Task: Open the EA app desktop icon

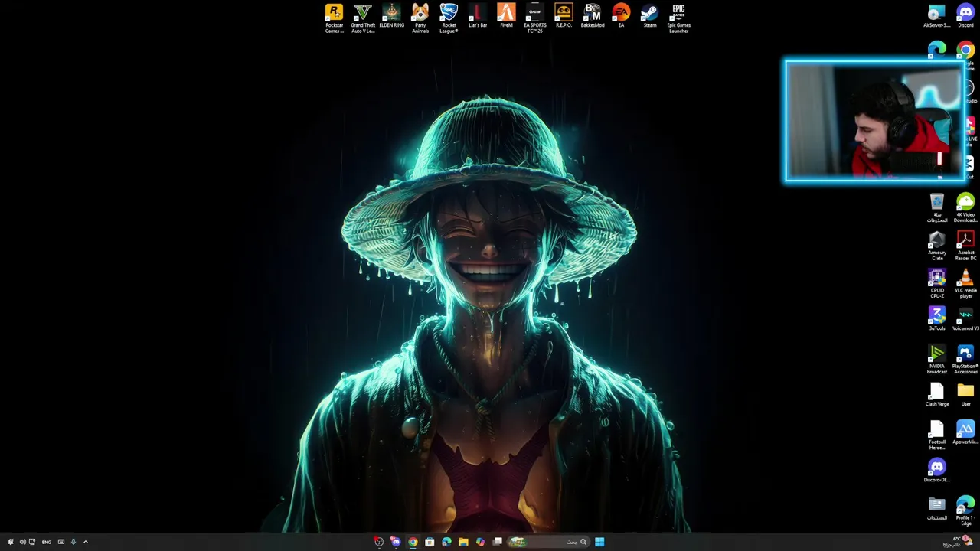Action: (621, 16)
